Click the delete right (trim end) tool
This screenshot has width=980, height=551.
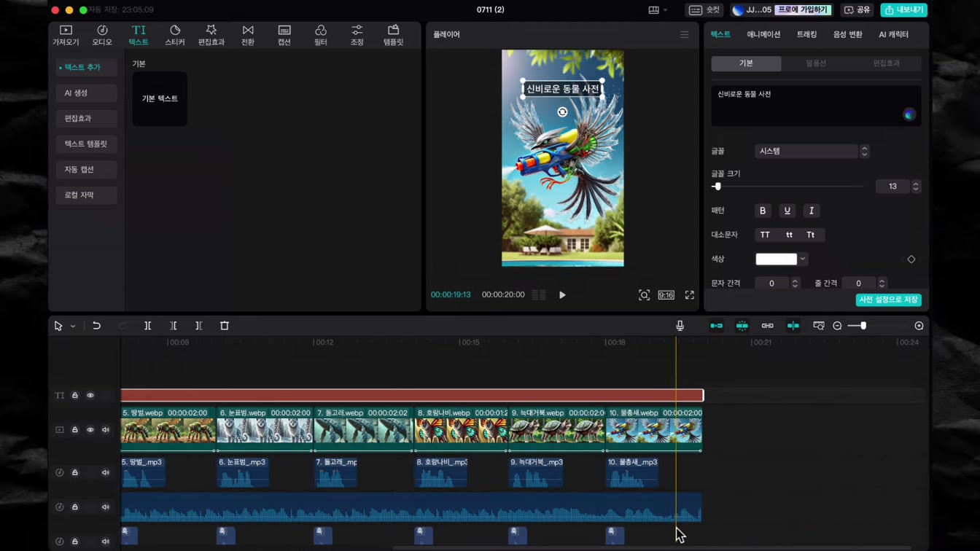[198, 326]
